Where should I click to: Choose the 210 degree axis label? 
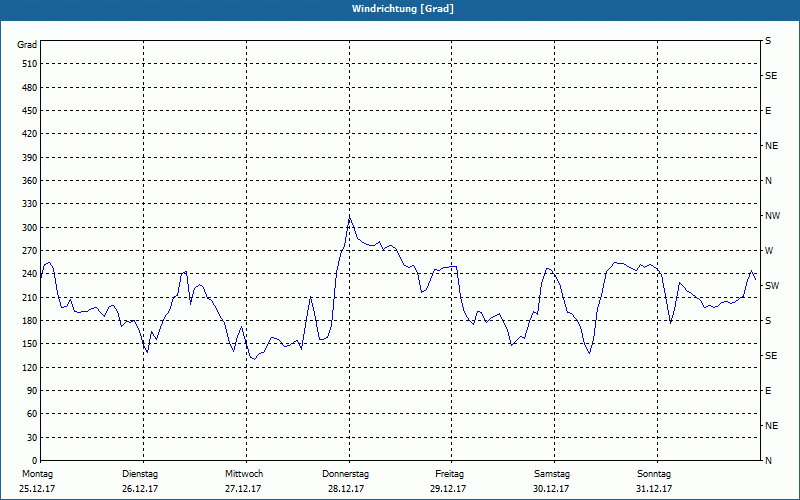click(30, 297)
